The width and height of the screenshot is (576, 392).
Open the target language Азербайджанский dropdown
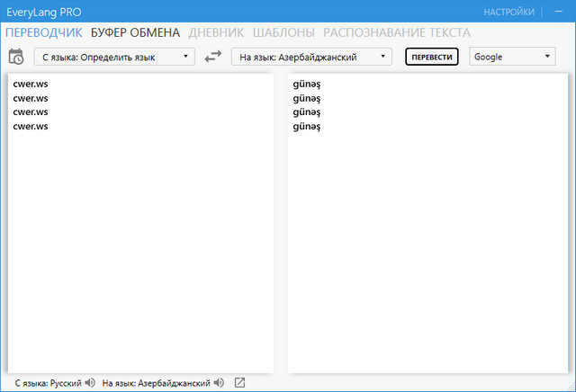coord(311,57)
